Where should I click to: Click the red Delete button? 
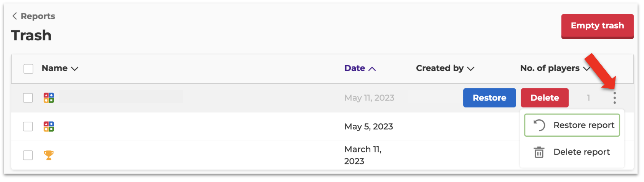pyautogui.click(x=545, y=98)
